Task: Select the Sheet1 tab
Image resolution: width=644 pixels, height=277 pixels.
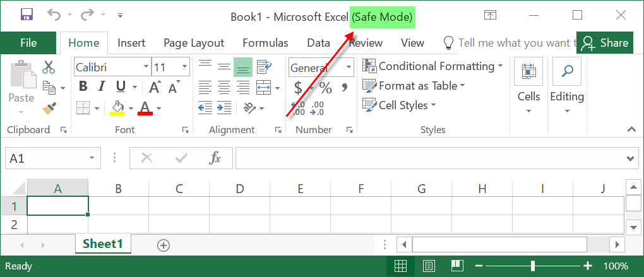Action: point(103,244)
